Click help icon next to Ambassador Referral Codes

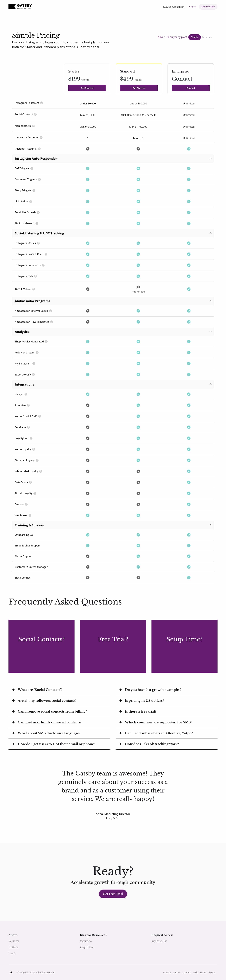pyautogui.click(x=51, y=311)
